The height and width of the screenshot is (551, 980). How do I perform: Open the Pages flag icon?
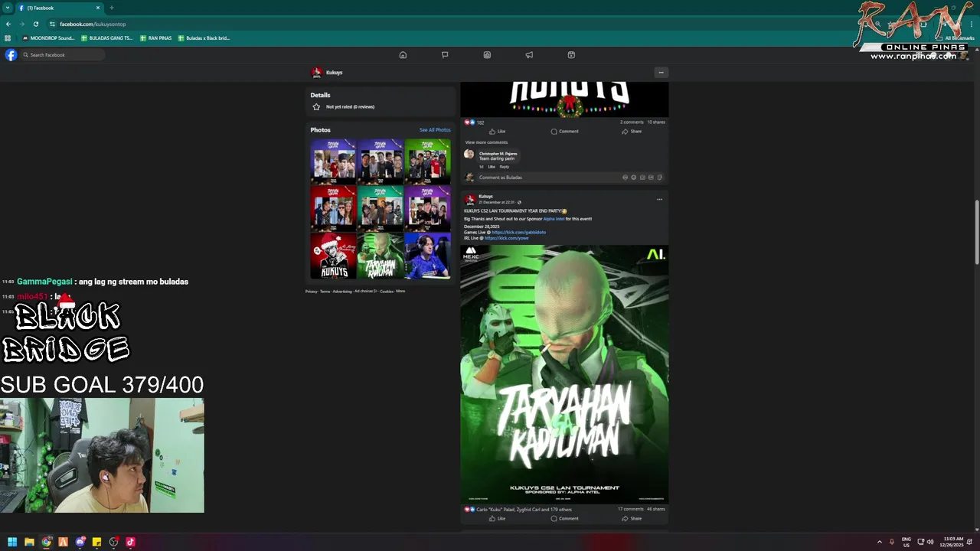(445, 55)
